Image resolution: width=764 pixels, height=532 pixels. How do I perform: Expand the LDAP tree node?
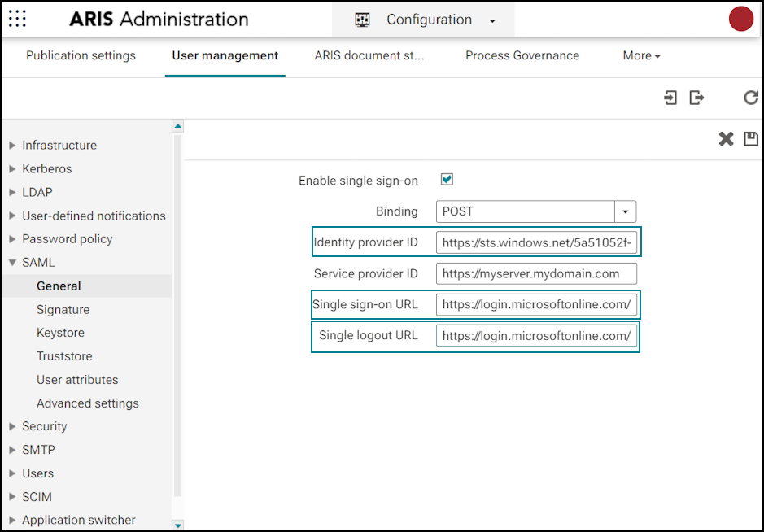[13, 192]
